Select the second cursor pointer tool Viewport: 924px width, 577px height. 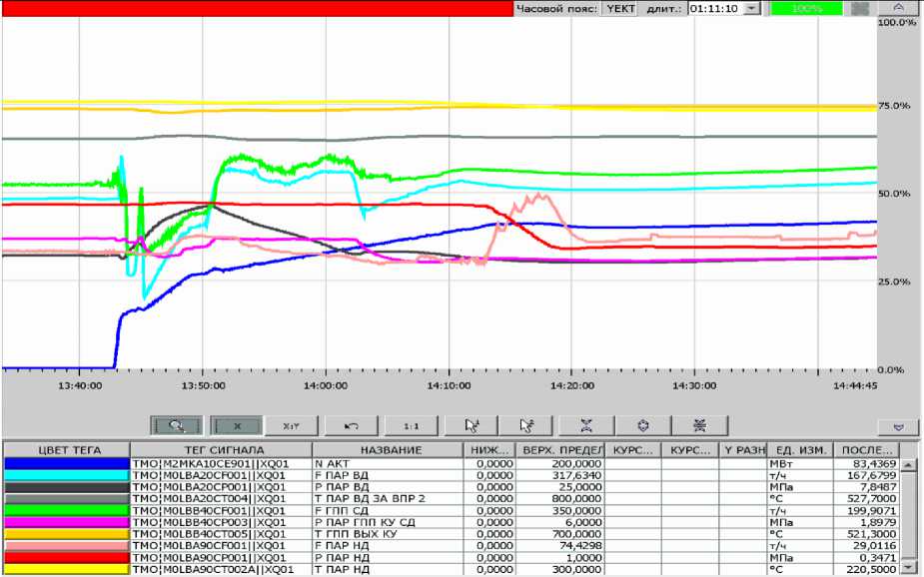(528, 425)
